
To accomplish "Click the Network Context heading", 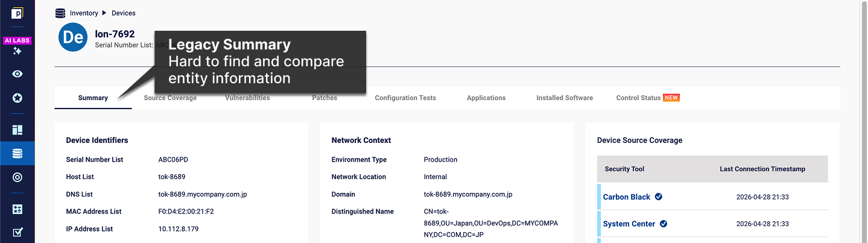I will pos(361,140).
